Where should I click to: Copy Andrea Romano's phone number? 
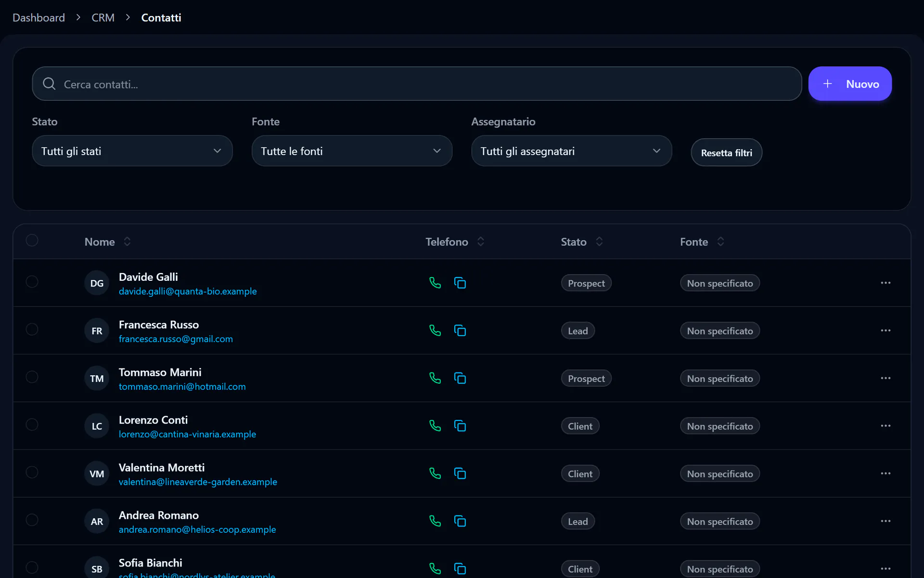point(460,521)
